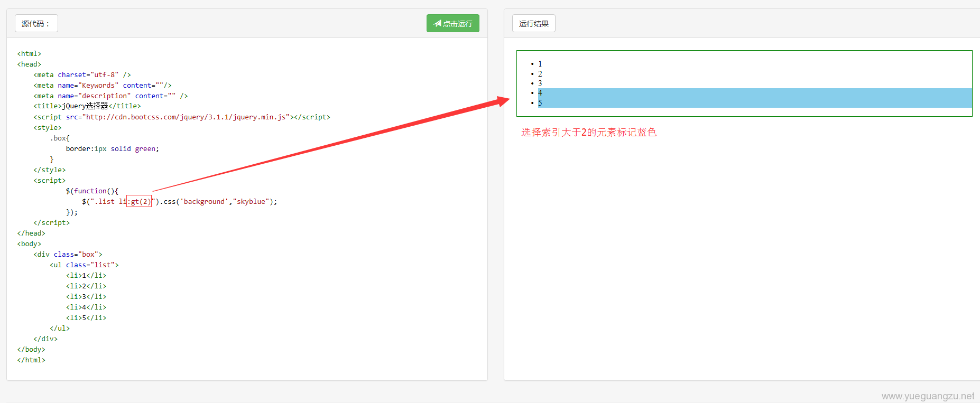Click list item 1 in result box
The height and width of the screenshot is (403, 980).
coord(540,64)
